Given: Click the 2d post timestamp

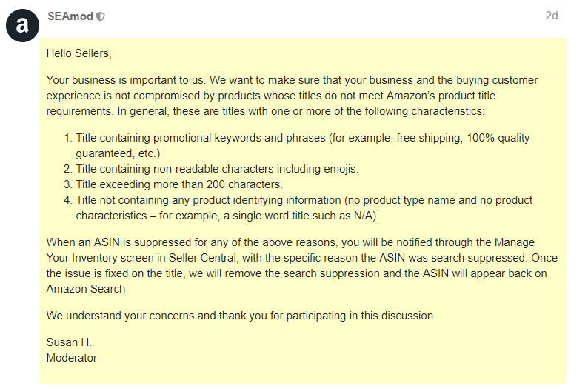Looking at the screenshot, I should point(552,16).
